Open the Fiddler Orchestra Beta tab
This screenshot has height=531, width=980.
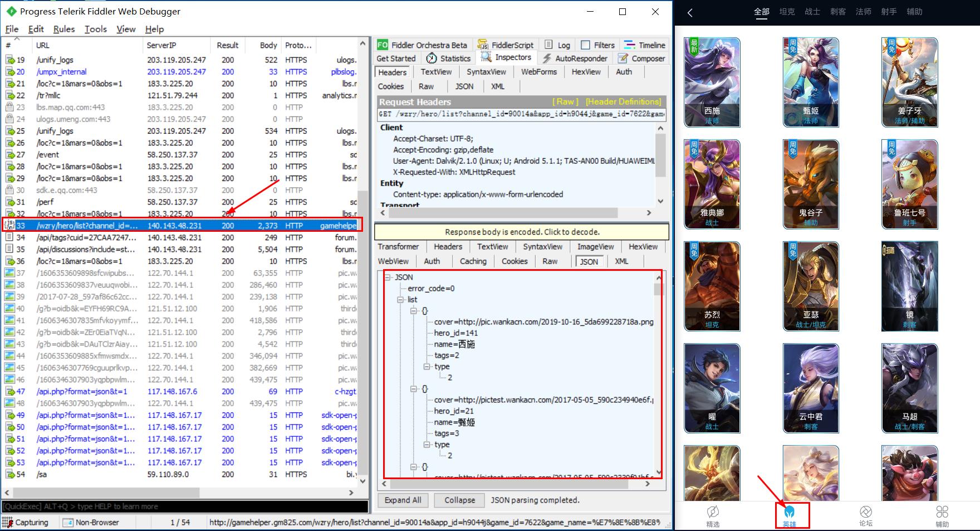coord(423,45)
